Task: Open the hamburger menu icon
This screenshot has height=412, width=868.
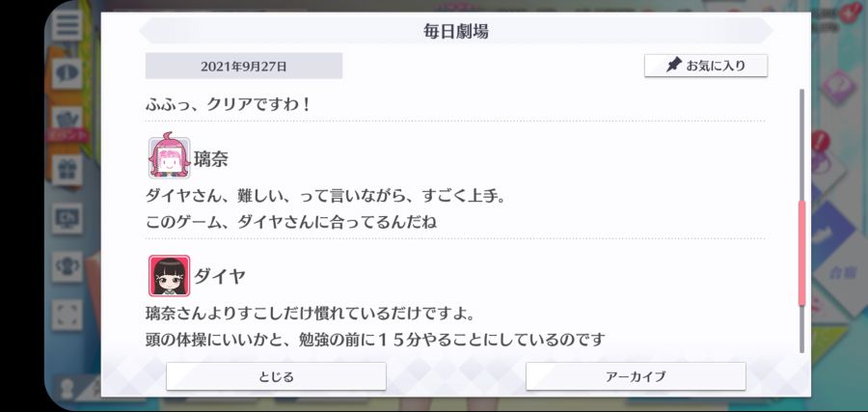Action: pyautogui.click(x=67, y=25)
